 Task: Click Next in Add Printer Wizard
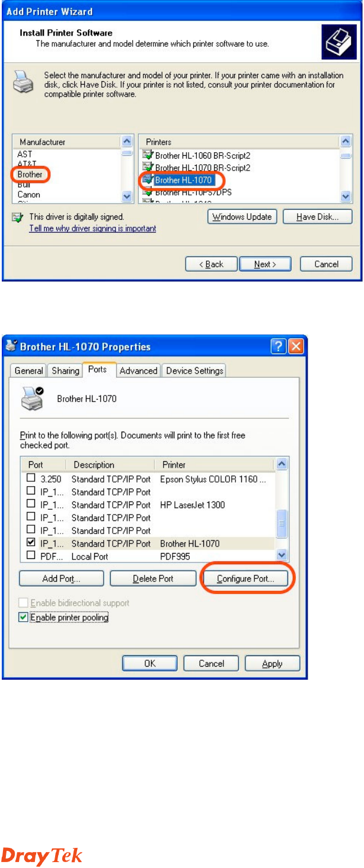265,264
